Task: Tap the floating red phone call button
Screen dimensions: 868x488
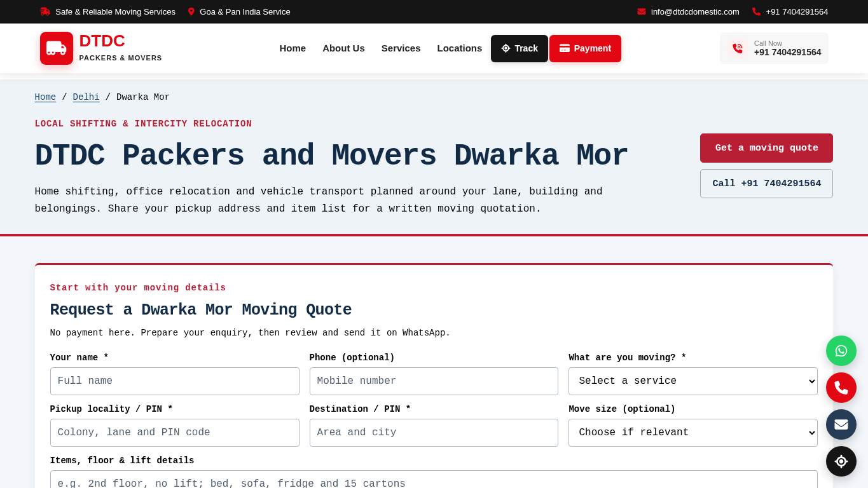Action: pos(841,388)
